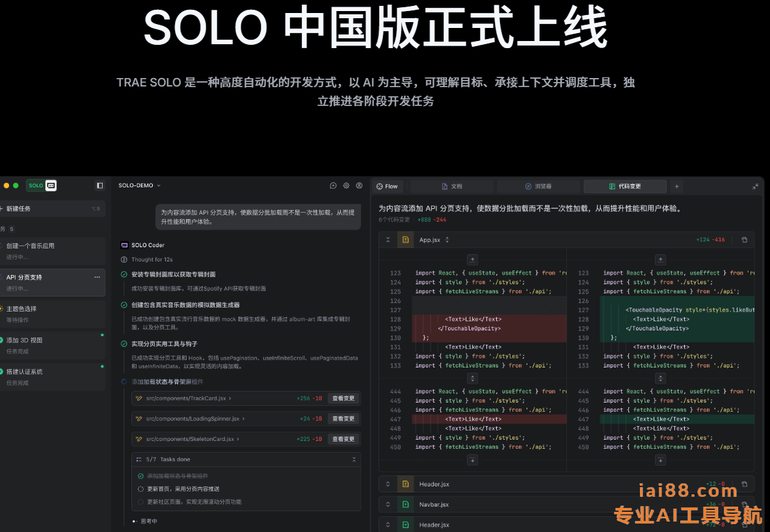Open the SOLO-DEMO project dropdown
This screenshot has height=532, width=770.
(139, 186)
